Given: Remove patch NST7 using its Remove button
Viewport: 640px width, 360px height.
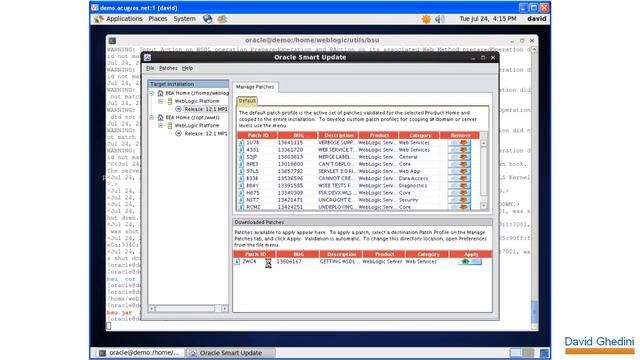Looking at the screenshot, I should [459, 200].
